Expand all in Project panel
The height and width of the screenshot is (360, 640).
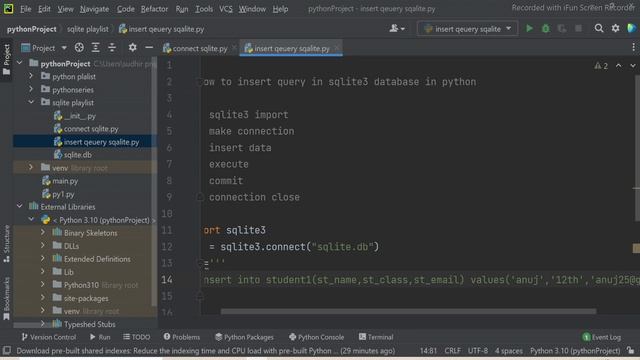[96, 48]
